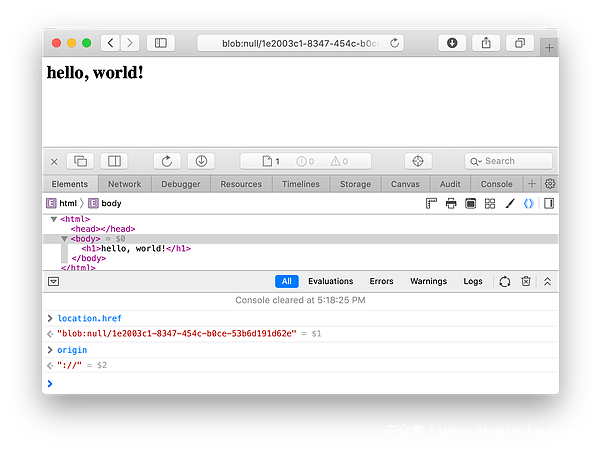Open the Canvas tab
Screen dimensions: 600x450
click(x=405, y=184)
